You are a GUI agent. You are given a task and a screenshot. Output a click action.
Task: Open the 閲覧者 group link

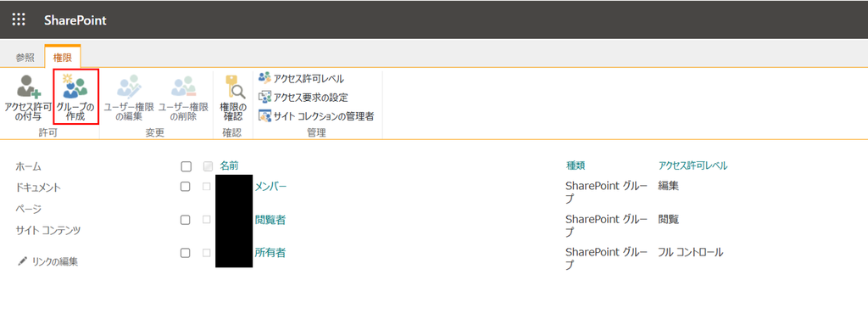(x=270, y=220)
